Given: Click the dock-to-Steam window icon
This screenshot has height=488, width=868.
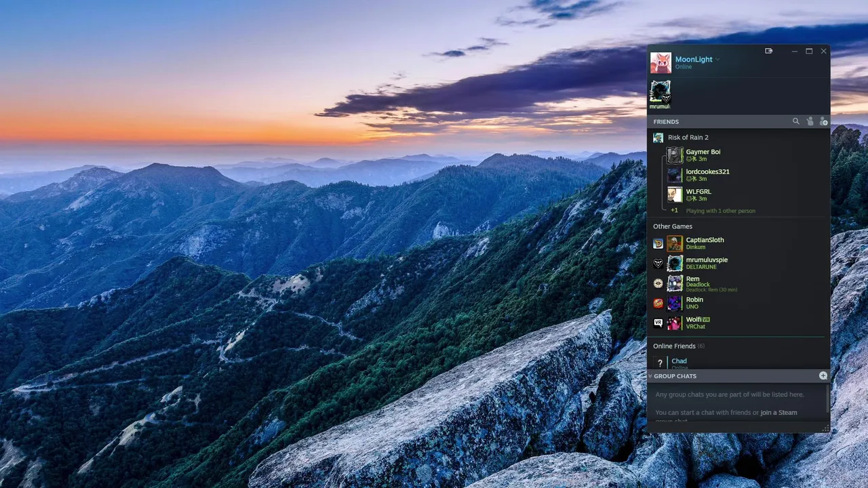Looking at the screenshot, I should [x=768, y=51].
